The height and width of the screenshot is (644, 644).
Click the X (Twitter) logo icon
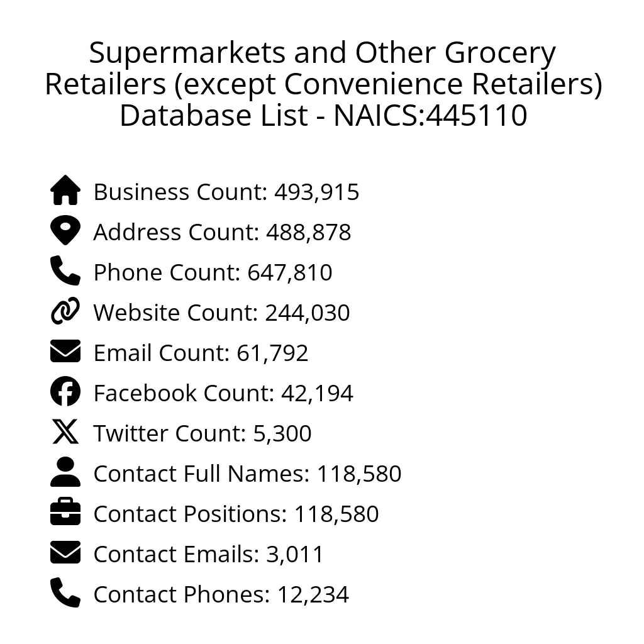point(65,432)
